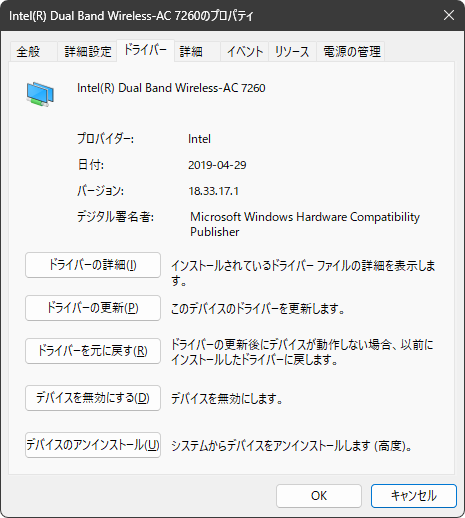Image resolution: width=465 pixels, height=518 pixels.
Task: Click the device name Intel(R) Dual Band Wireless-AC 7260
Action: pos(171,88)
